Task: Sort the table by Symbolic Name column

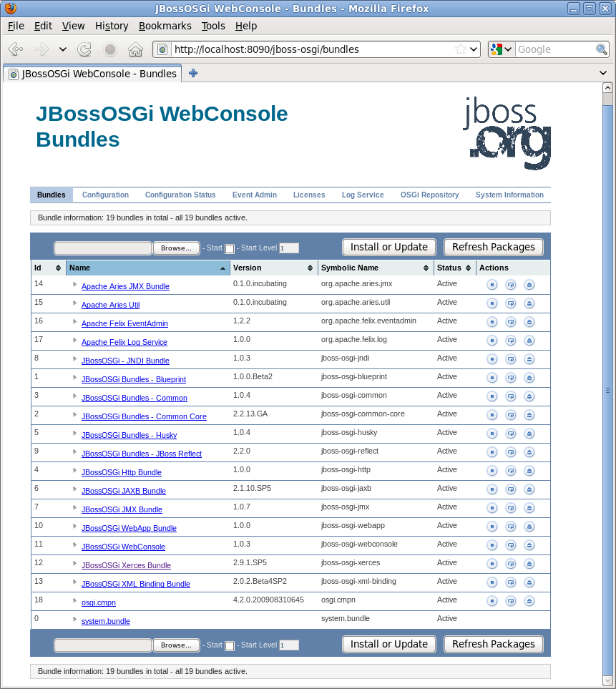Action: 375,268
